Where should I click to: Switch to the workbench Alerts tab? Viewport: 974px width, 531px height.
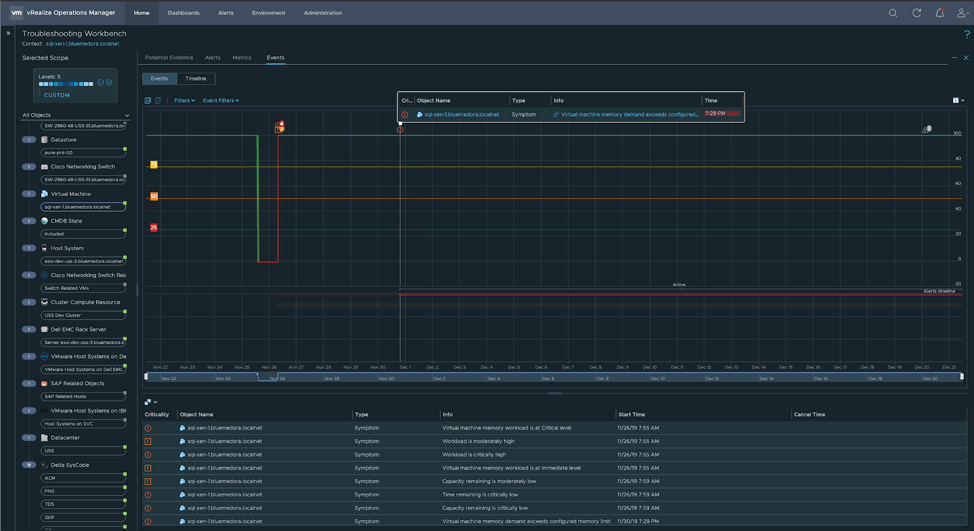212,58
